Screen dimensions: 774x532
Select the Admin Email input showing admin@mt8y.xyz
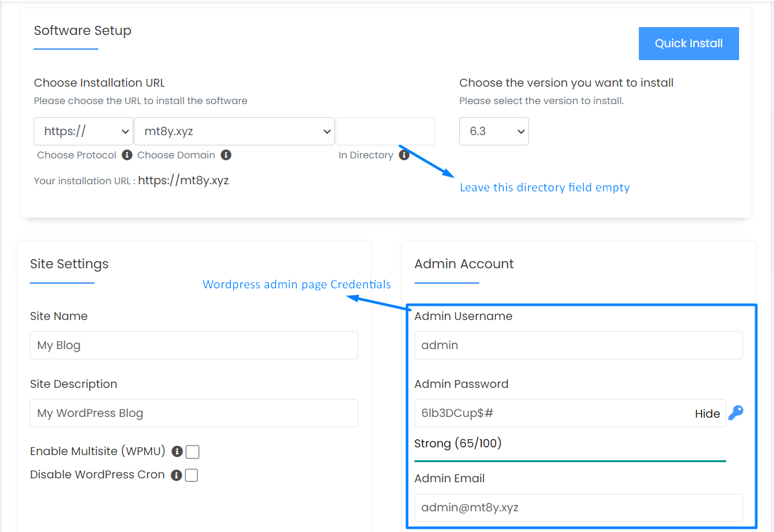pos(578,507)
